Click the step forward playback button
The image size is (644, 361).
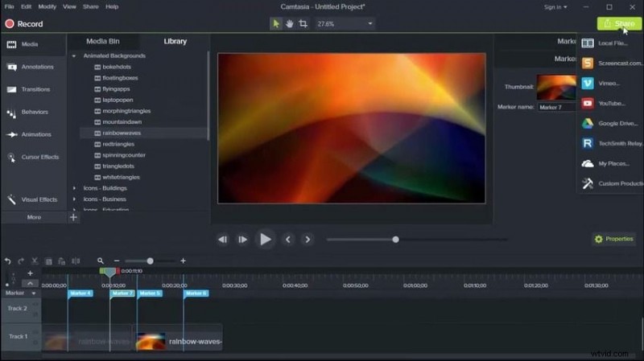[x=243, y=240]
